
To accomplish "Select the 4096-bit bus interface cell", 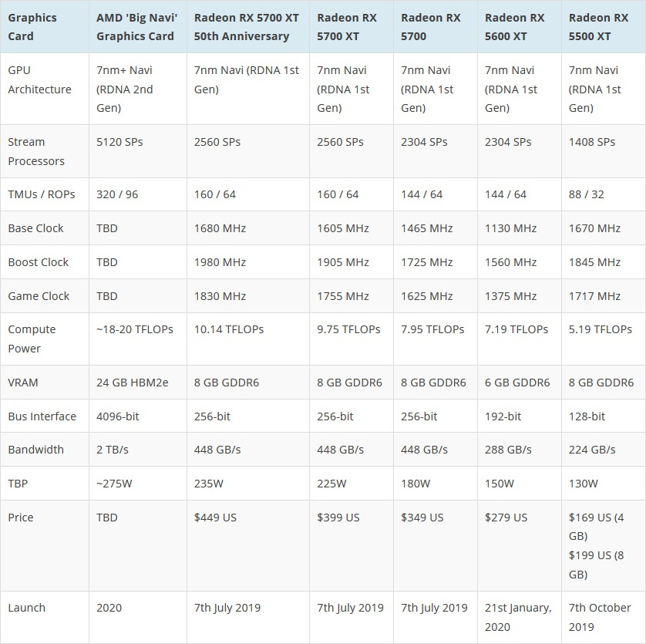I will 138,416.
